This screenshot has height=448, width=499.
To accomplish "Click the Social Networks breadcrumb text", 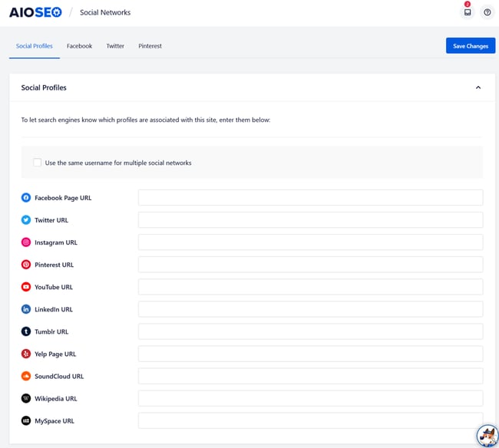I will click(105, 12).
